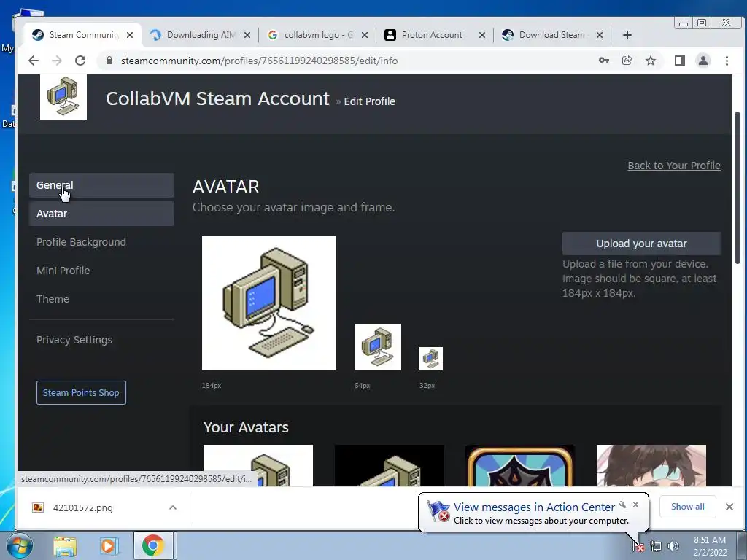Click View messages in Action Center
The width and height of the screenshot is (747, 560).
coord(533,507)
